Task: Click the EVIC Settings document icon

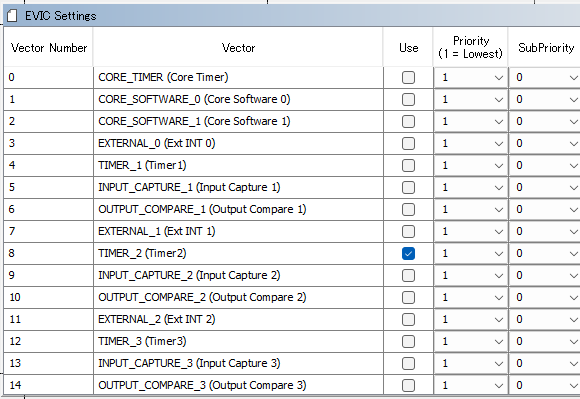Action: tap(12, 16)
